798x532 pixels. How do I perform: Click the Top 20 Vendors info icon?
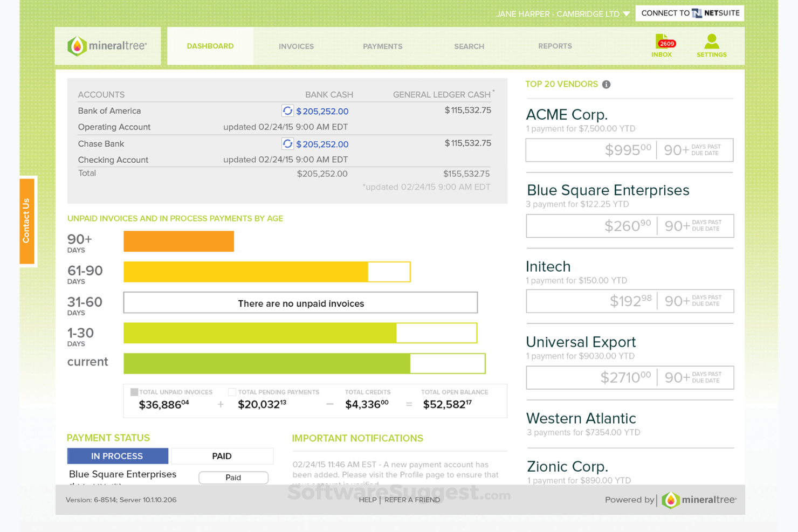[x=606, y=85]
